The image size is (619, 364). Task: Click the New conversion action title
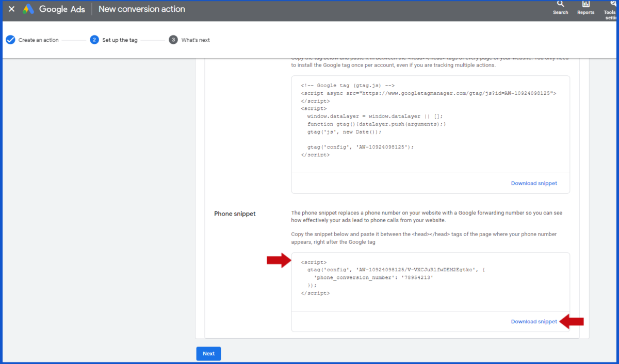[x=141, y=9]
